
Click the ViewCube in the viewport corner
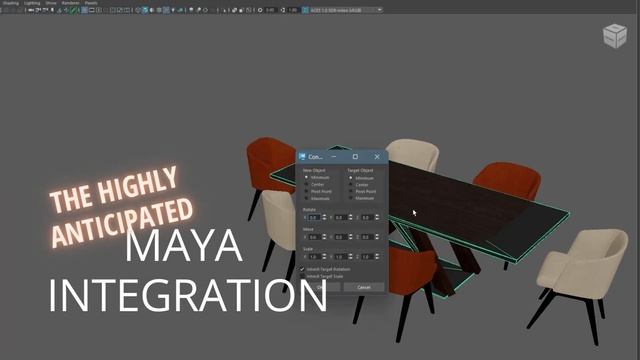pos(615,36)
